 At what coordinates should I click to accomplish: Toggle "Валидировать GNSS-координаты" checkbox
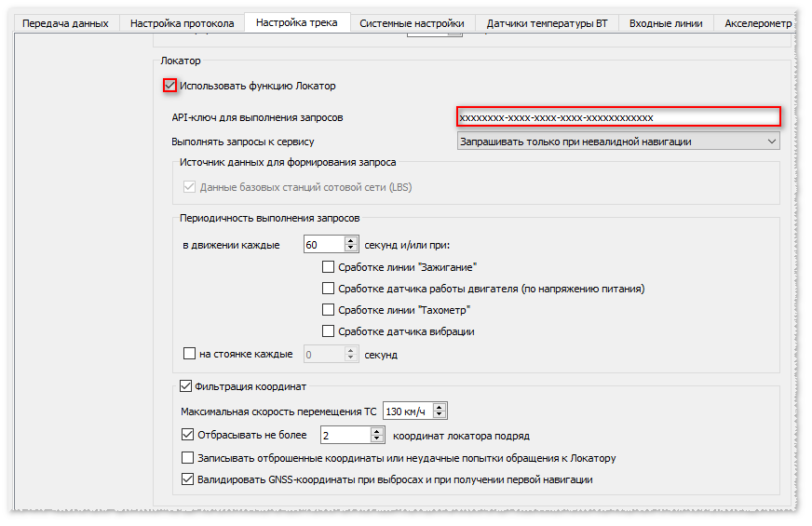tap(187, 480)
